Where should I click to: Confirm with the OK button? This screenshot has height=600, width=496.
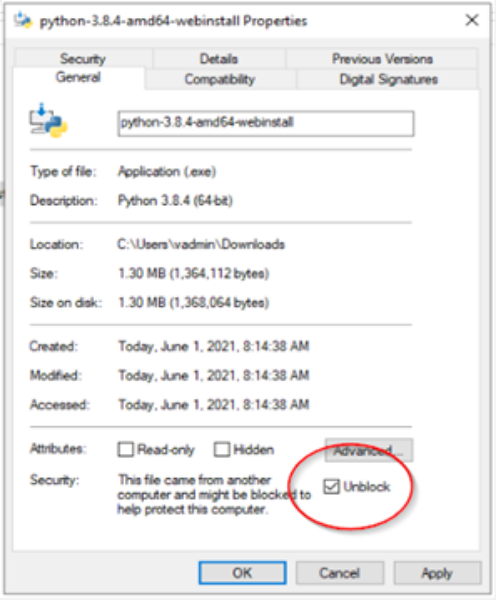point(242,573)
